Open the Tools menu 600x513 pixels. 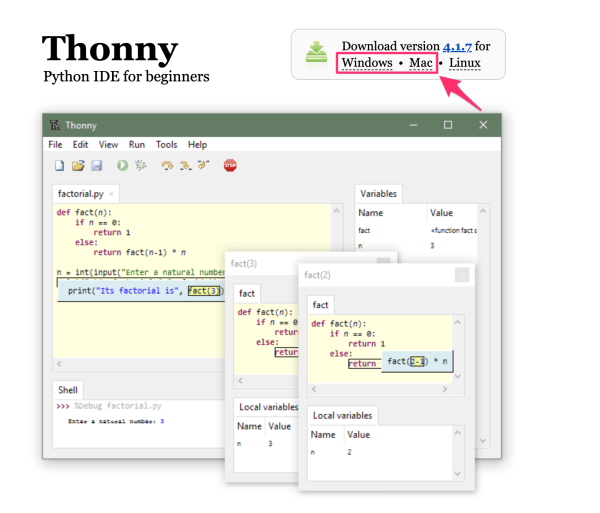166,145
